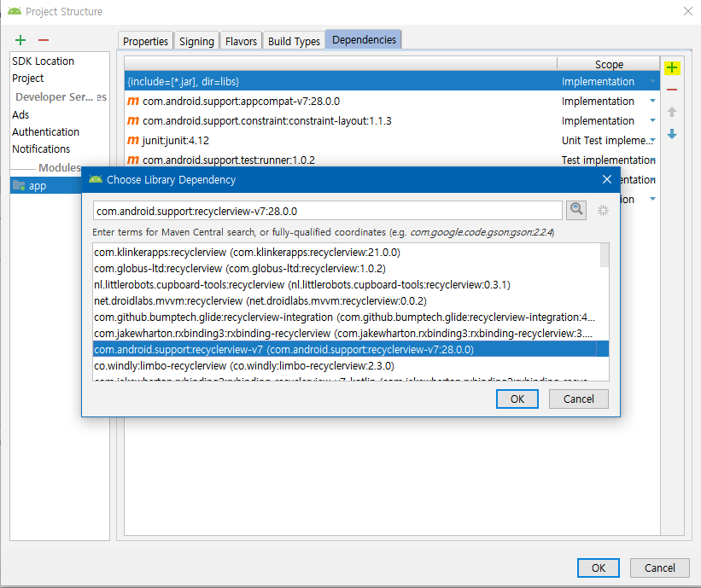This screenshot has height=588, width=701.
Task: Click the Maven icon beside test:runner:1.0.2
Action: coord(133,160)
